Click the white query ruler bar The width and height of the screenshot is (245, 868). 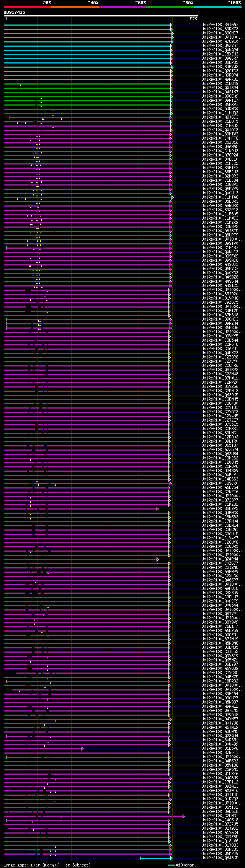point(101,16)
